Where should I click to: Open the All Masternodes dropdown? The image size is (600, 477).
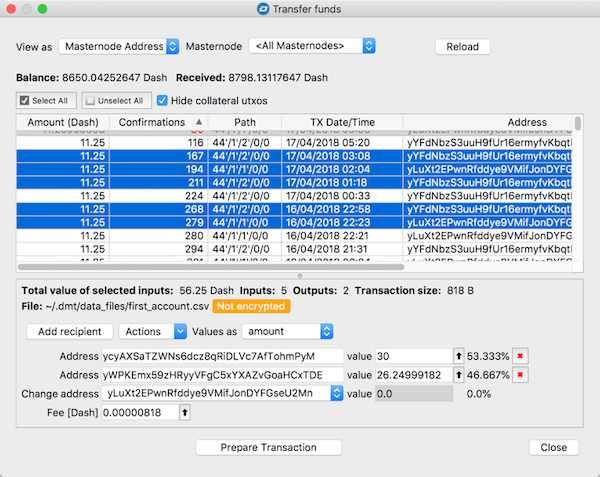pyautogui.click(x=312, y=46)
